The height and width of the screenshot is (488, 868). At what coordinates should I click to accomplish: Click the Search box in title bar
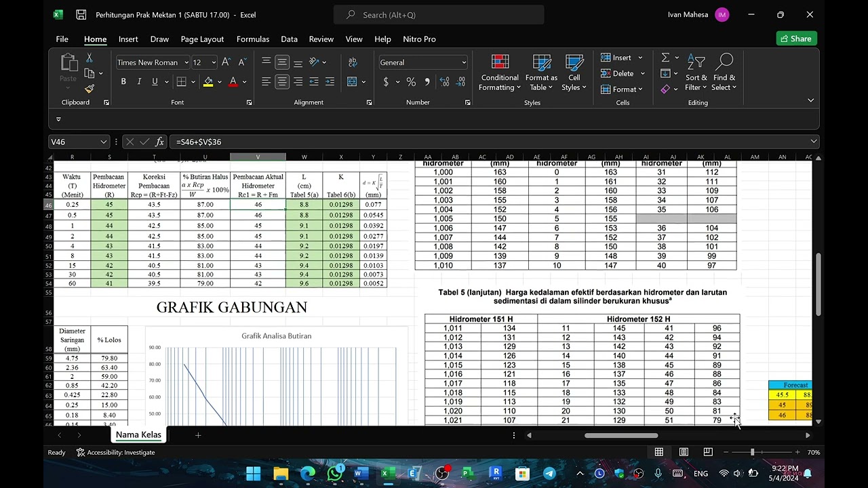(x=439, y=15)
